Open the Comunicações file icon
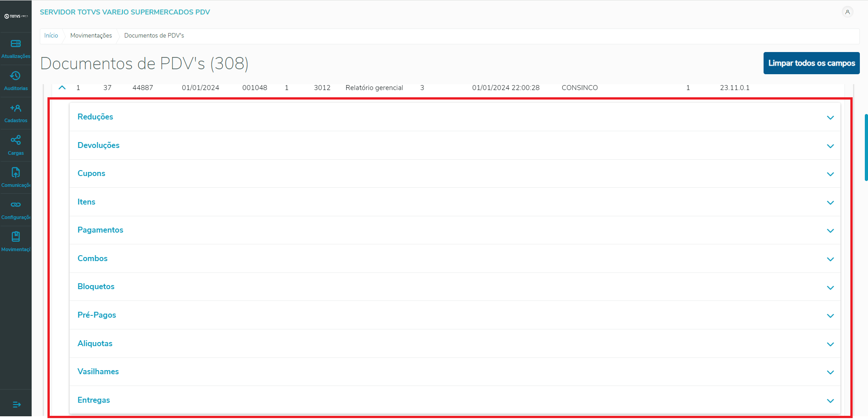Image resolution: width=868 pixels, height=419 pixels. click(16, 172)
